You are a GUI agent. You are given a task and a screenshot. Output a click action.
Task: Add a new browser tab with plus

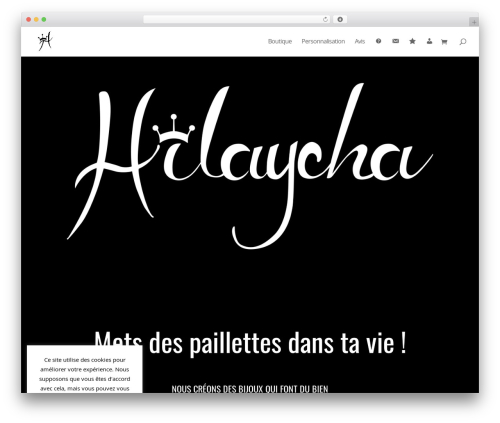(474, 22)
